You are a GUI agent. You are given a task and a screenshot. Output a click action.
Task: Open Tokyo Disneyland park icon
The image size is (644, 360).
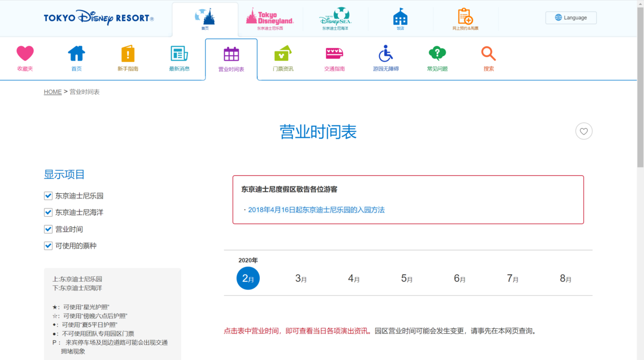point(269,17)
